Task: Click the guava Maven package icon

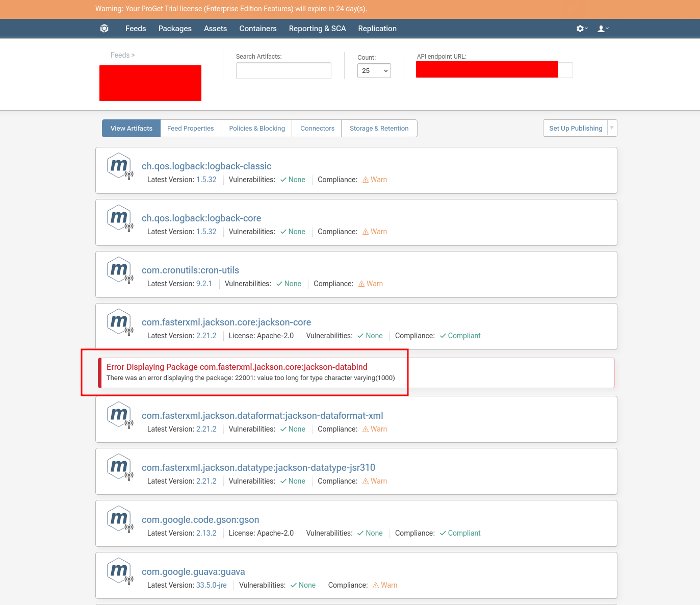Action: (x=120, y=572)
